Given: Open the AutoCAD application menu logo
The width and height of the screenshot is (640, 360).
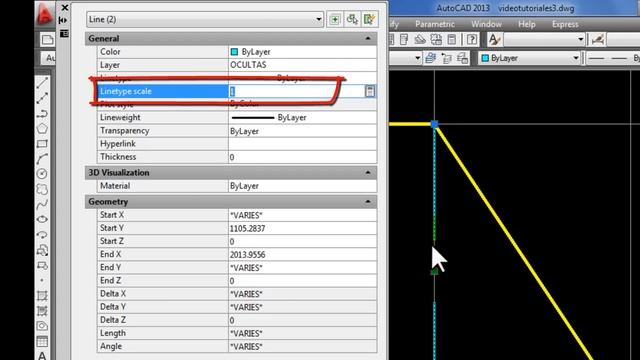Looking at the screenshot, I should (x=44, y=14).
